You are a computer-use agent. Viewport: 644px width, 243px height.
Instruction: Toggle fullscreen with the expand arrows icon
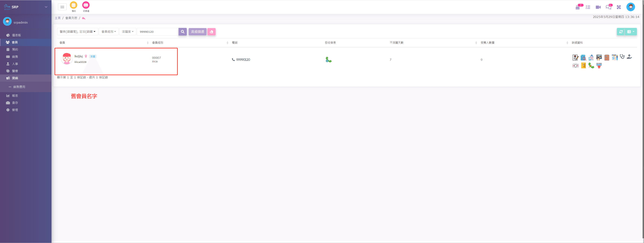tap(619, 7)
